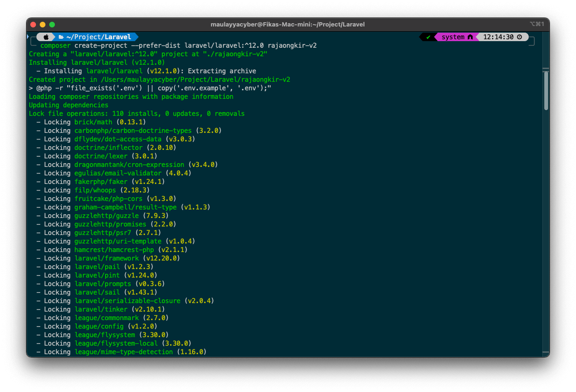The height and width of the screenshot is (392, 576).
Task: Click the laravel/sail package name
Action: pyautogui.click(x=97, y=292)
